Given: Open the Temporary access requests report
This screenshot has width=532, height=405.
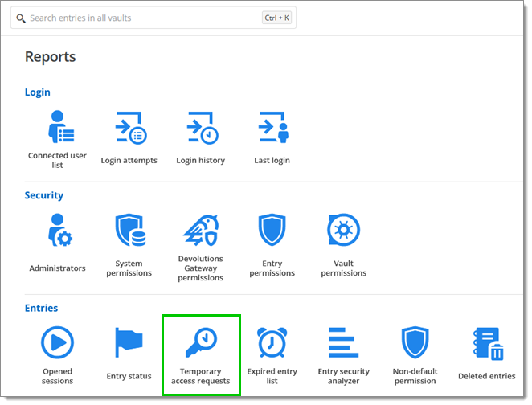Looking at the screenshot, I should (201, 354).
